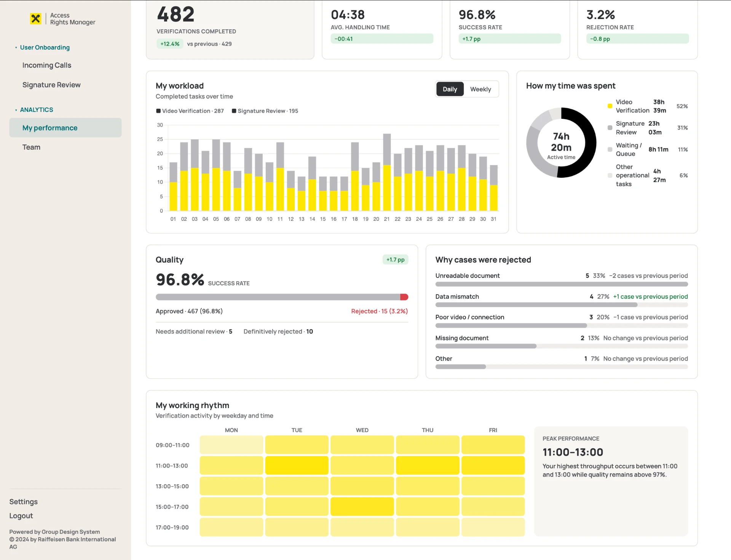This screenshot has height=560, width=731.
Task: Select My performance menu item
Action: tap(65, 128)
